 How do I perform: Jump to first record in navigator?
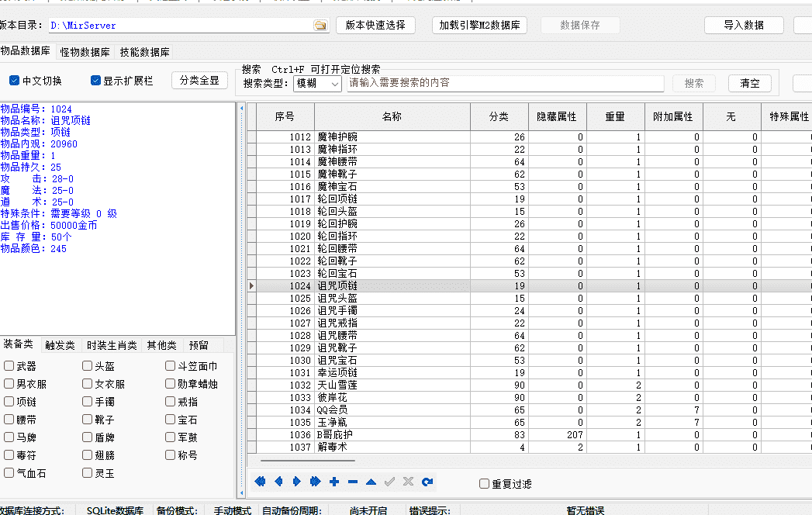pos(260,482)
